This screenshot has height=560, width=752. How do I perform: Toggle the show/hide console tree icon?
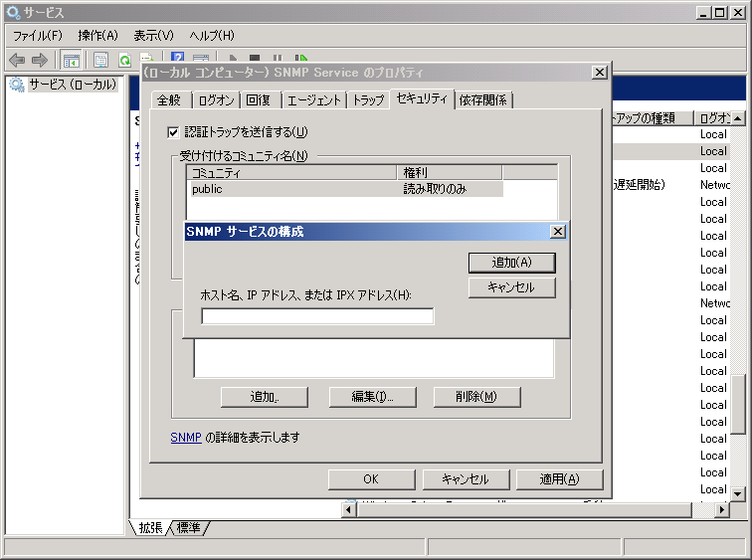[x=72, y=61]
